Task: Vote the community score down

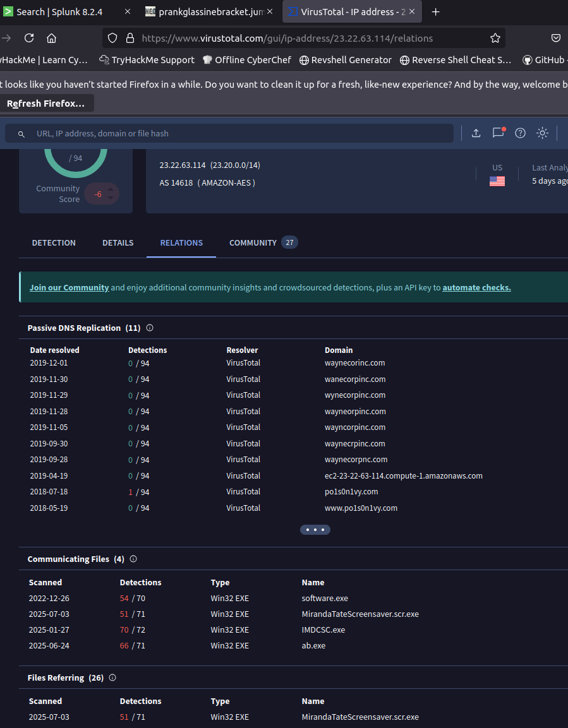Action: click(x=111, y=198)
